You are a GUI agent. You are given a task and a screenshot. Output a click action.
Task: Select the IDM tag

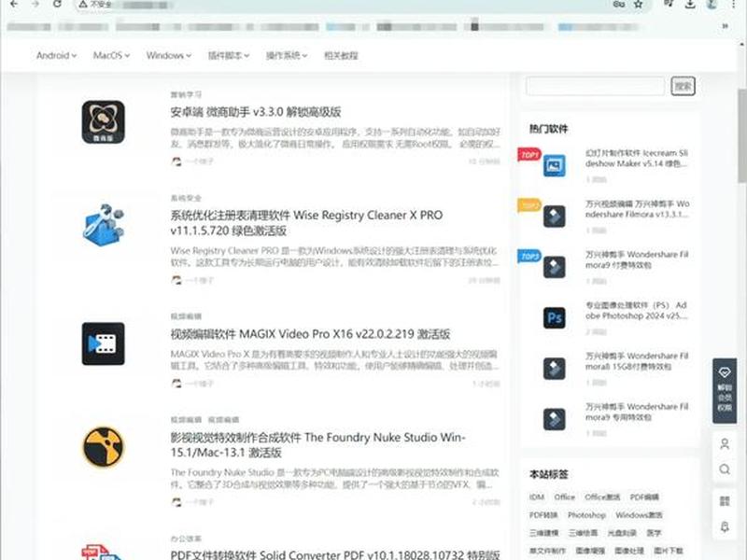click(536, 497)
